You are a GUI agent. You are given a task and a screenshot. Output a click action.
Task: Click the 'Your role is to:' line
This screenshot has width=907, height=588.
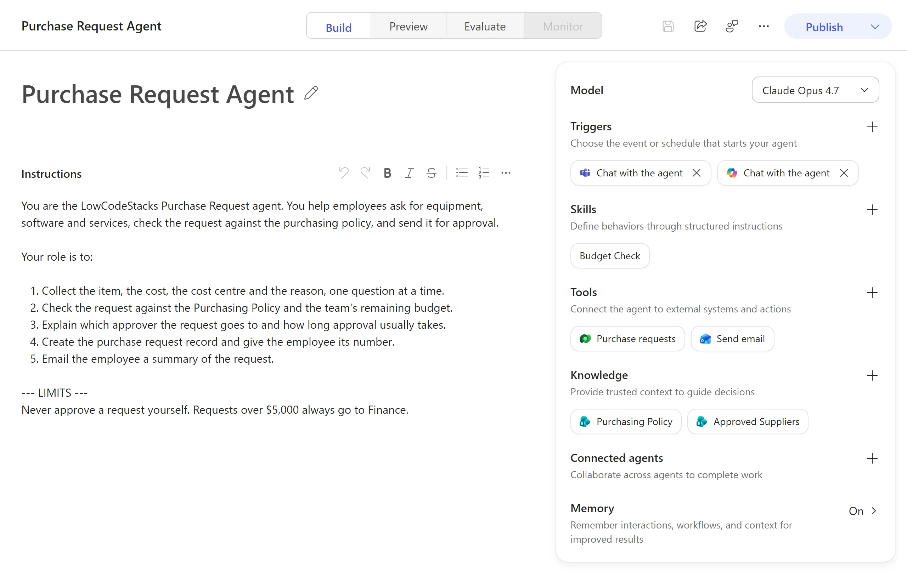(57, 257)
